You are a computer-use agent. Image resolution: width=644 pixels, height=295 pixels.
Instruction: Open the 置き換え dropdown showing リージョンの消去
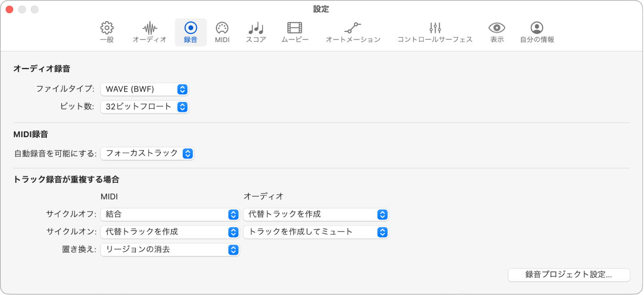click(x=170, y=250)
